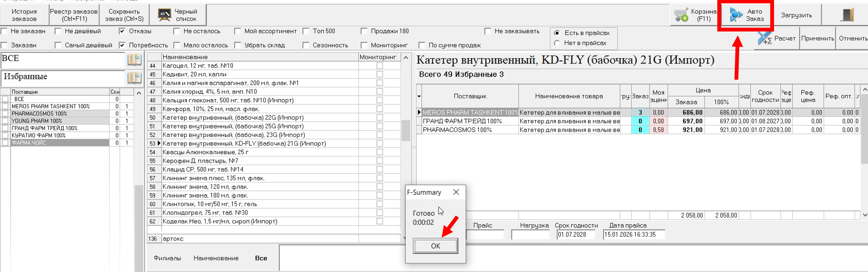868x272 pixels.
Task: Enable Продажи 180 filter
Action: pyautogui.click(x=364, y=31)
